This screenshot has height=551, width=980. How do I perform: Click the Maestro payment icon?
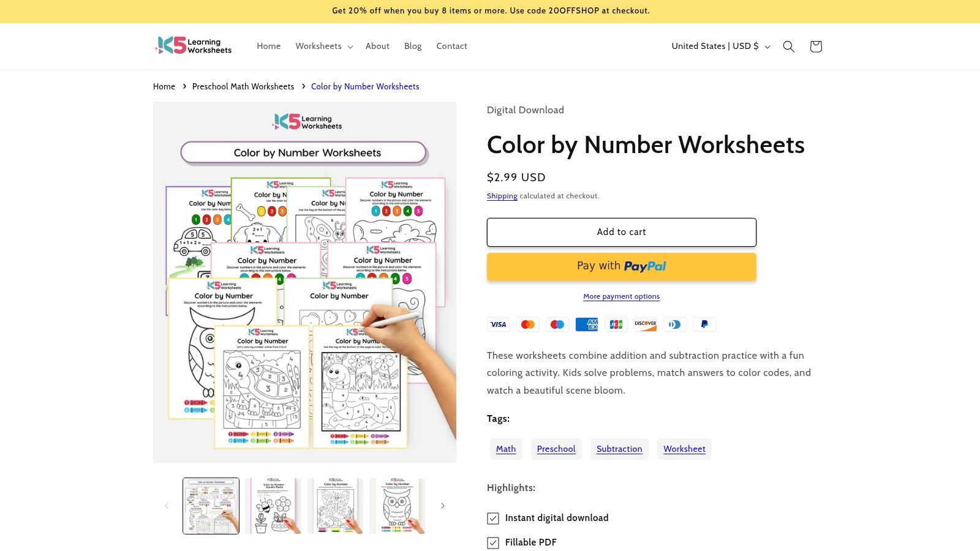click(x=557, y=324)
